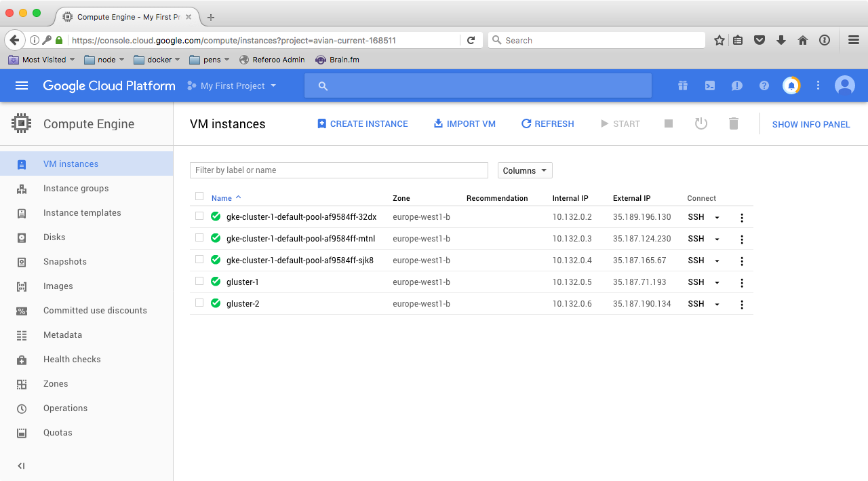Connect via SSH to gluster-2
This screenshot has height=481, width=868.
[696, 304]
